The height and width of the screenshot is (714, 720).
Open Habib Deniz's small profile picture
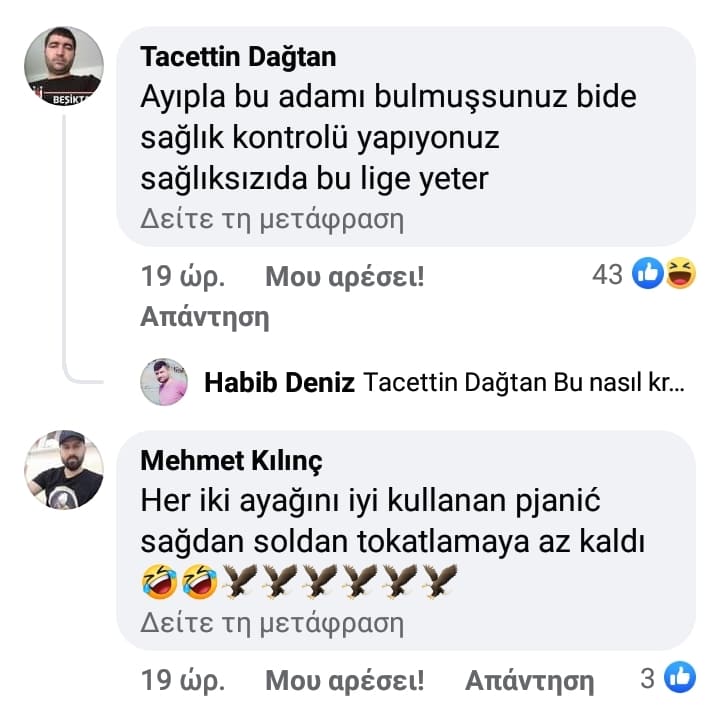click(x=164, y=382)
